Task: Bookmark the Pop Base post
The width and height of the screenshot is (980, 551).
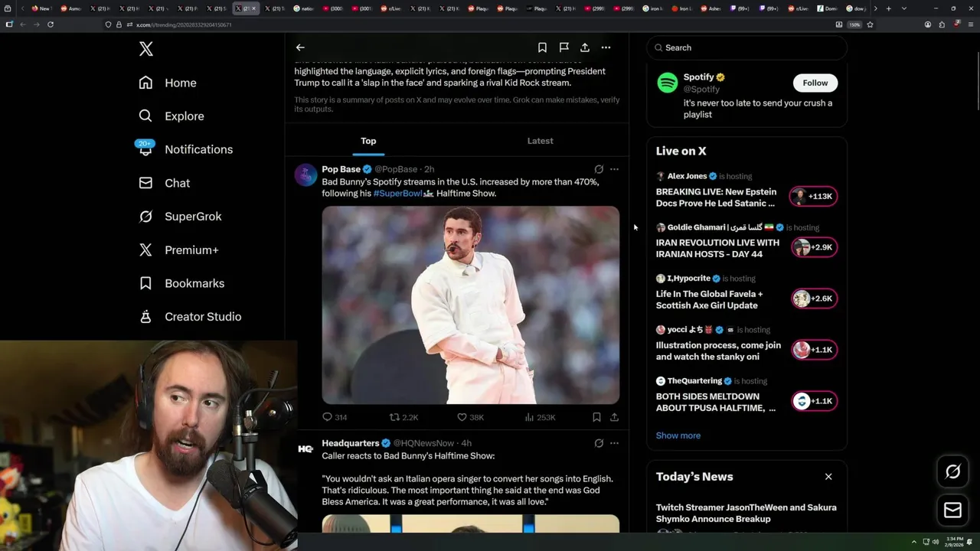Action: click(596, 417)
